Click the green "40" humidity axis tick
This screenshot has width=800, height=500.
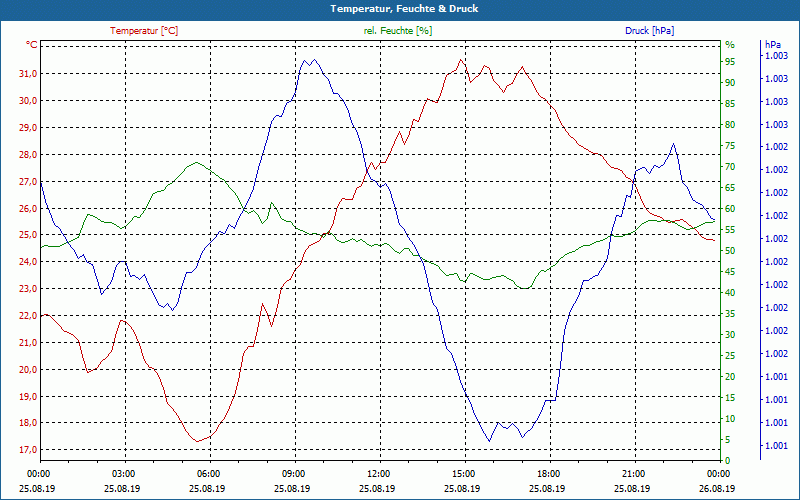coord(730,293)
